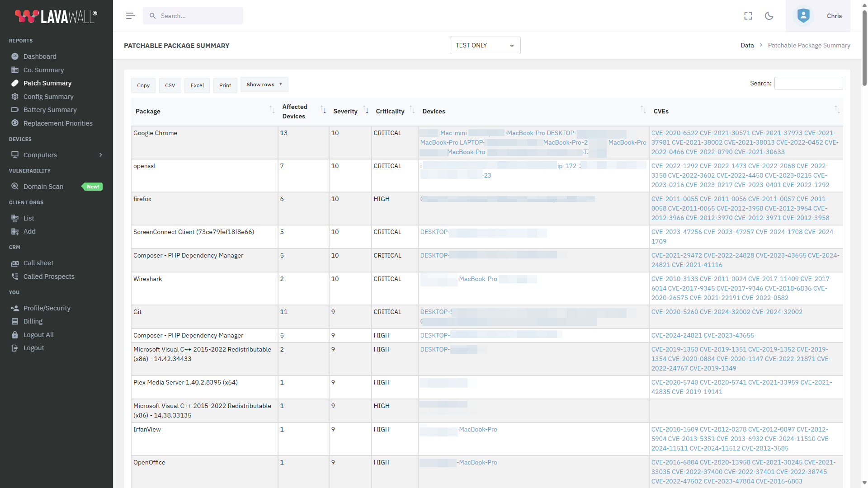Open Battery Summary report
This screenshot has height=488, width=868.
[x=50, y=110]
